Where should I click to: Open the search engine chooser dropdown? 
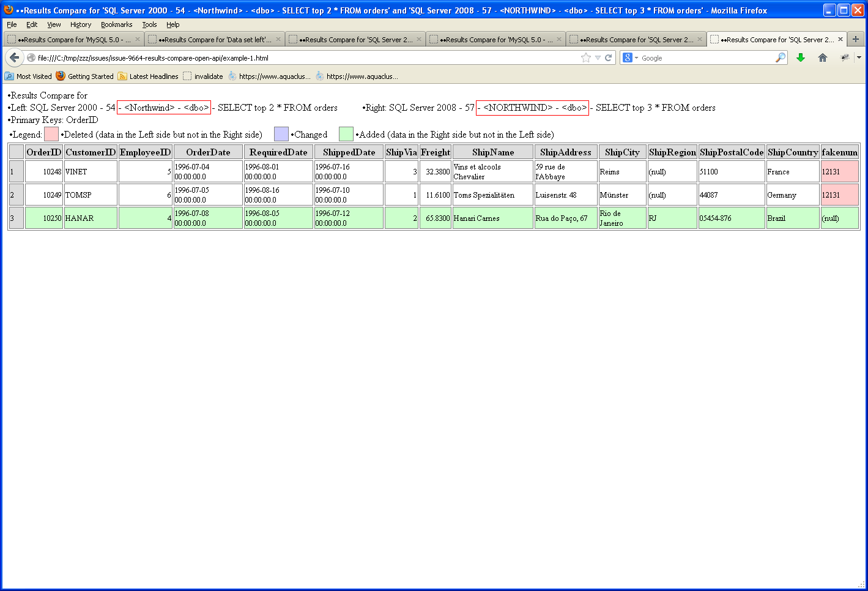636,58
